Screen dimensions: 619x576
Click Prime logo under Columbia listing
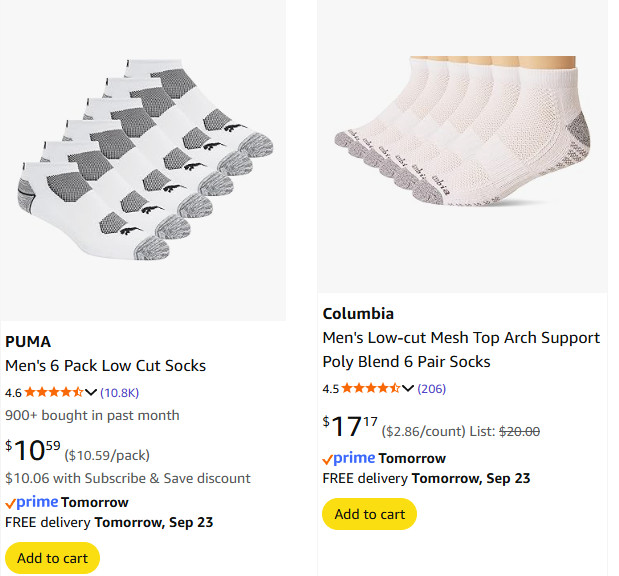pyautogui.click(x=348, y=458)
